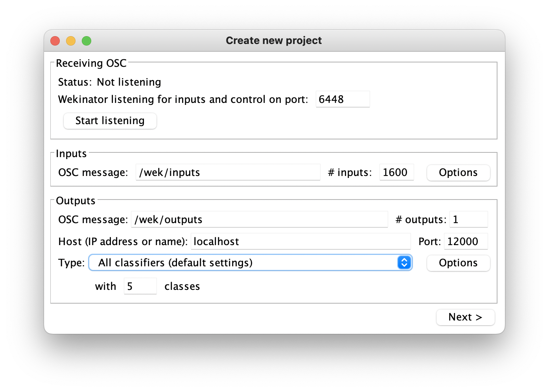The image size is (549, 392).
Task: Select the /wek/outputs OSC message field
Action: (x=260, y=220)
